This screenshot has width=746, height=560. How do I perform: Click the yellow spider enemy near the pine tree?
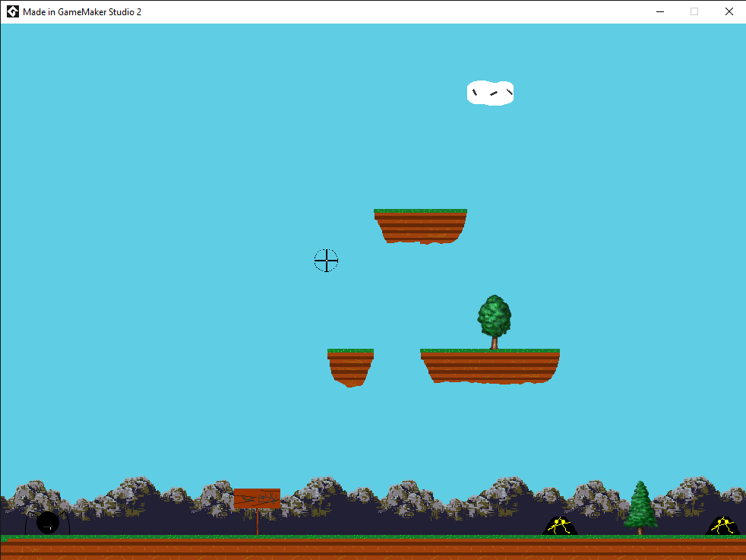coord(560,524)
